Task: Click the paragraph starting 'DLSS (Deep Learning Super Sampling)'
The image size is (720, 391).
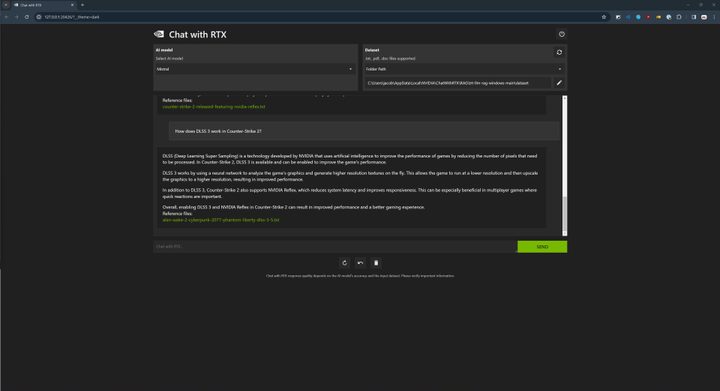Action: tap(350, 159)
